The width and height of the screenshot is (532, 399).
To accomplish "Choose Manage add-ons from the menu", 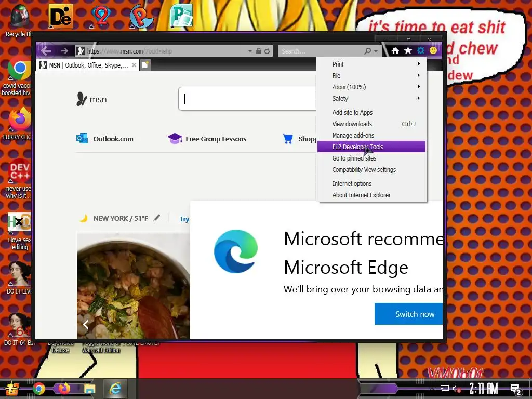I will pos(371,136).
